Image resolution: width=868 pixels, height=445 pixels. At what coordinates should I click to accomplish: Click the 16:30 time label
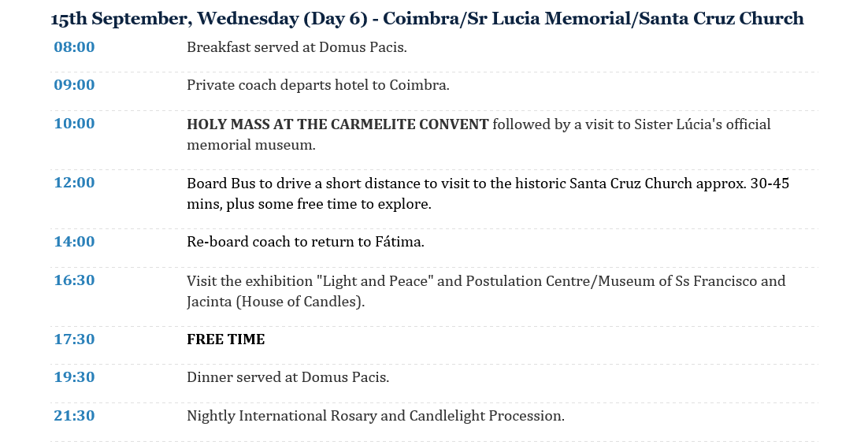click(74, 280)
